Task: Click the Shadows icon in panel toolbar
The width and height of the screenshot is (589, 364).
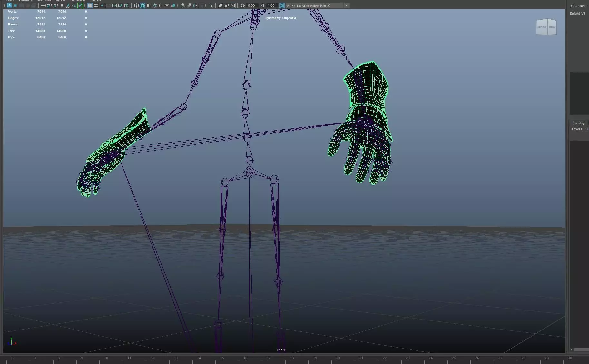Action: [173, 5]
